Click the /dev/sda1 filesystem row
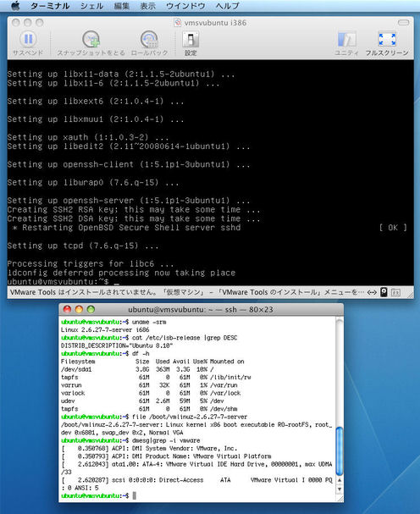 point(137,369)
